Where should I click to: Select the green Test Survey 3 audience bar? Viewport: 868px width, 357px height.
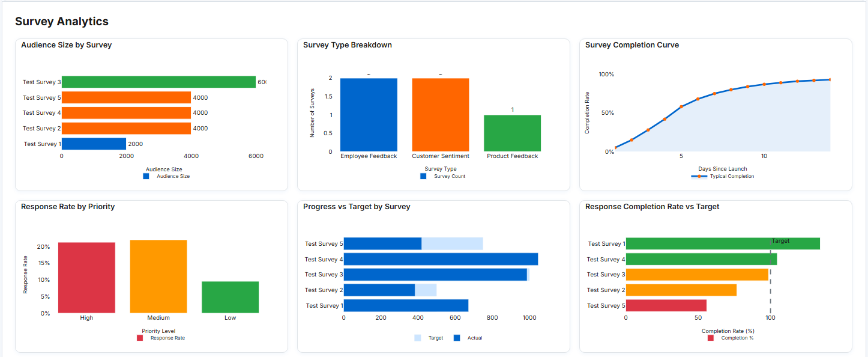[158, 82]
